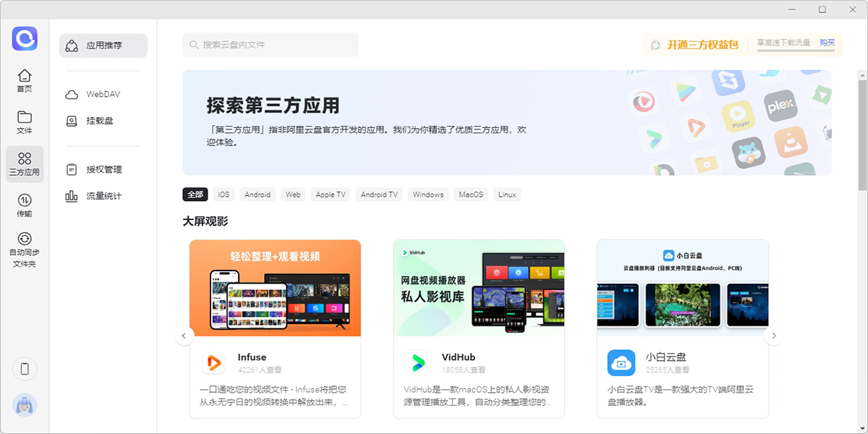
Task: Click the search magnifier icon
Action: point(194,45)
